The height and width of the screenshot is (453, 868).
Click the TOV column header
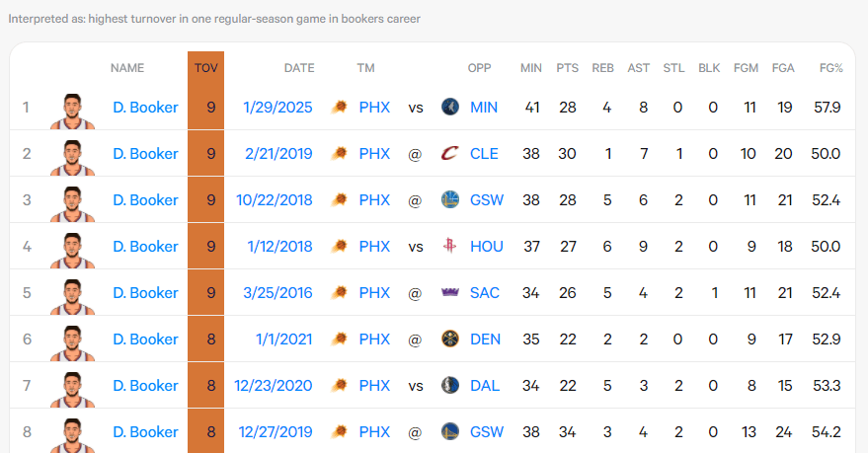(206, 68)
